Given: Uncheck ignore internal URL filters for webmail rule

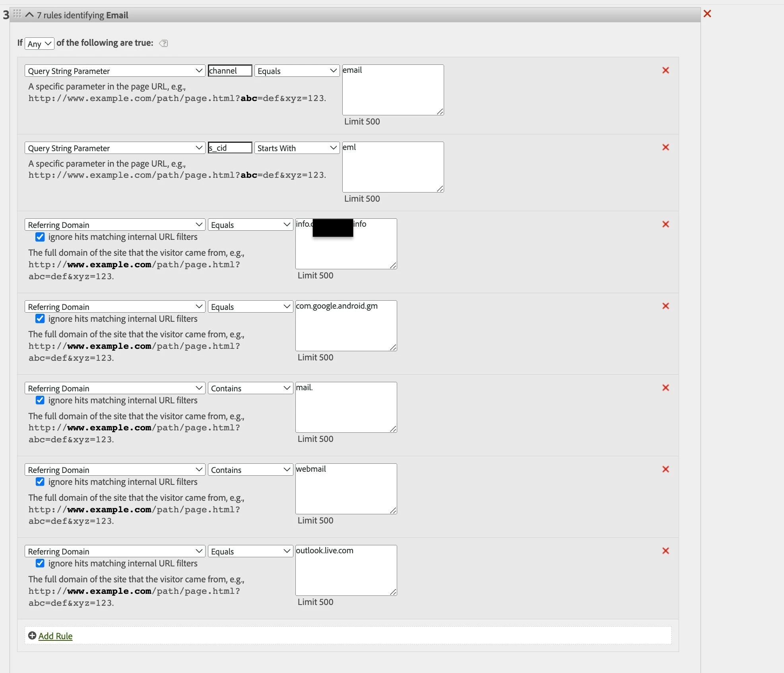Looking at the screenshot, I should [x=40, y=482].
